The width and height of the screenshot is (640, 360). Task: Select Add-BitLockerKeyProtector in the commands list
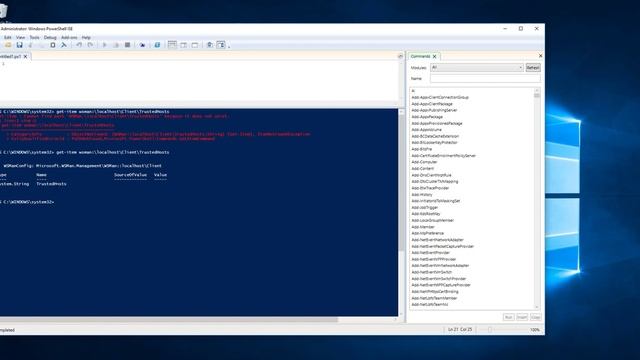pos(435,143)
